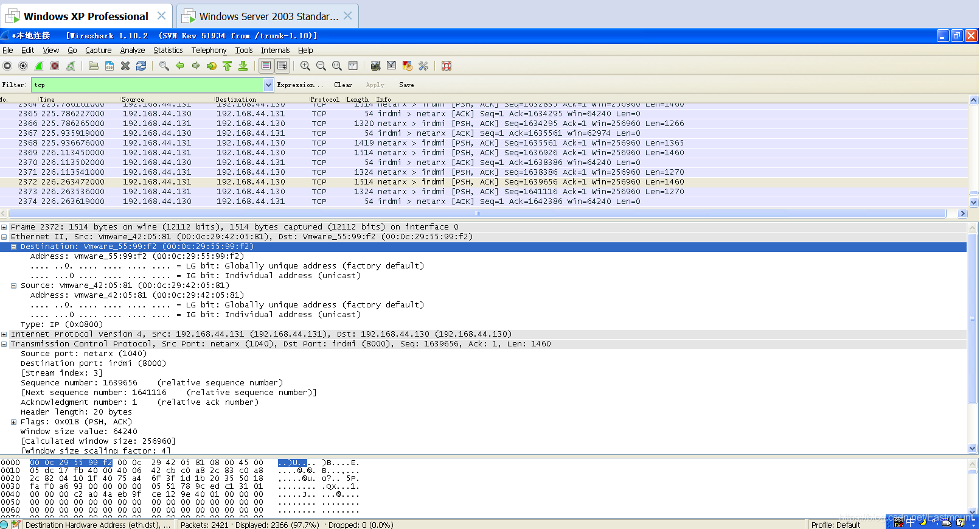Stop the running capture (red square)

55,66
